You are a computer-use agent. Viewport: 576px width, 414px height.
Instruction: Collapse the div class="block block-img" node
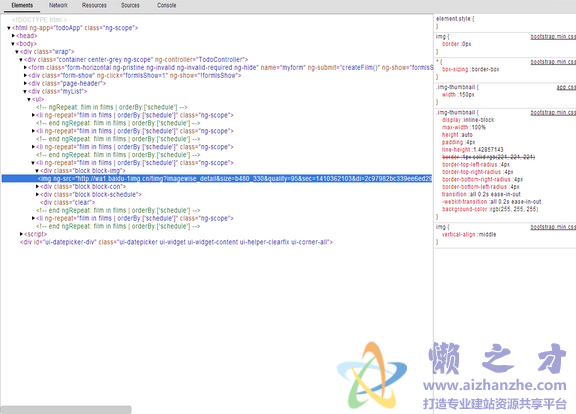pos(37,171)
